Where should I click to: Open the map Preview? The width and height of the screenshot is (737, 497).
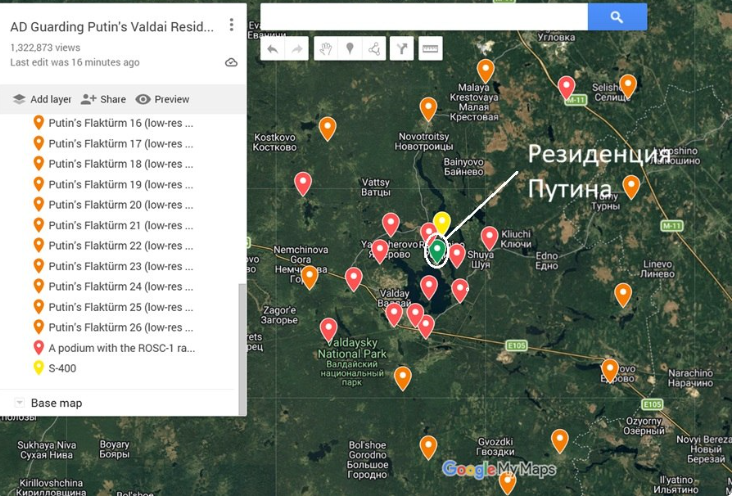163,99
